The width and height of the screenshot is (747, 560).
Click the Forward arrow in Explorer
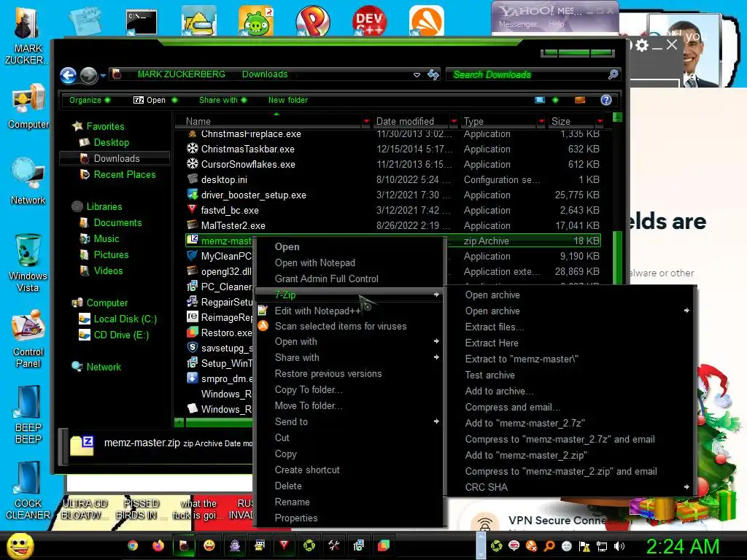coord(88,75)
